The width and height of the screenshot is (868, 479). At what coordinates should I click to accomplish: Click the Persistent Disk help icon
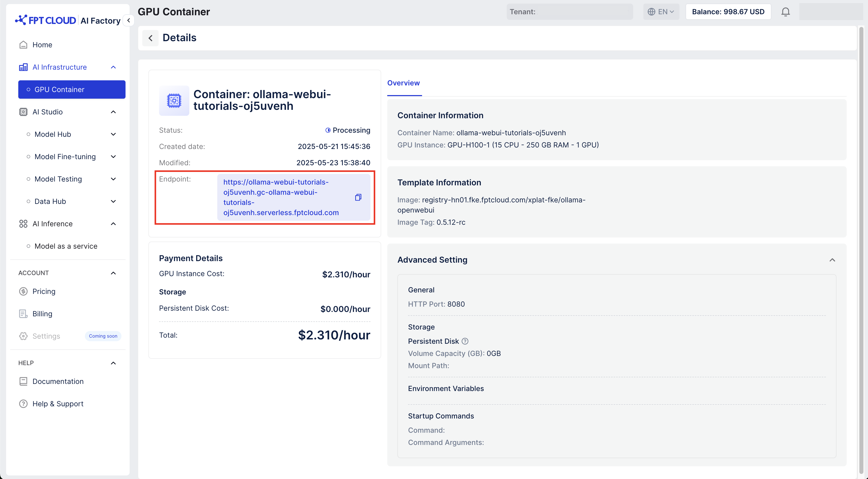tap(465, 341)
